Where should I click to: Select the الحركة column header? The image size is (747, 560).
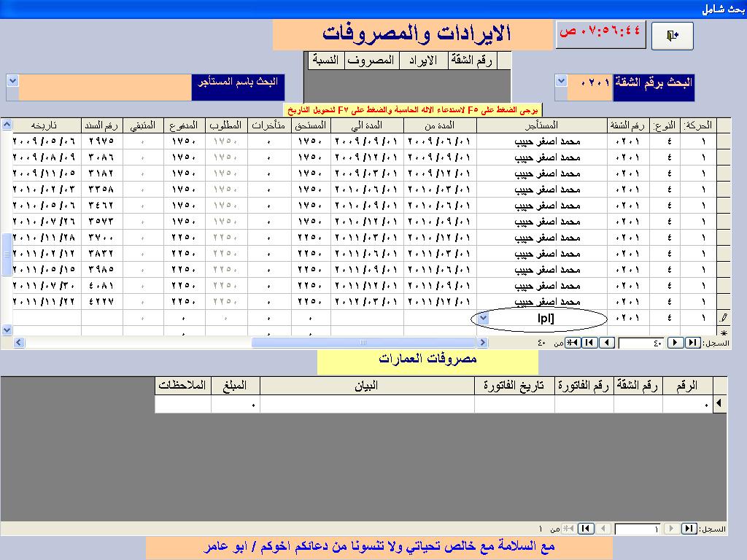pos(698,125)
